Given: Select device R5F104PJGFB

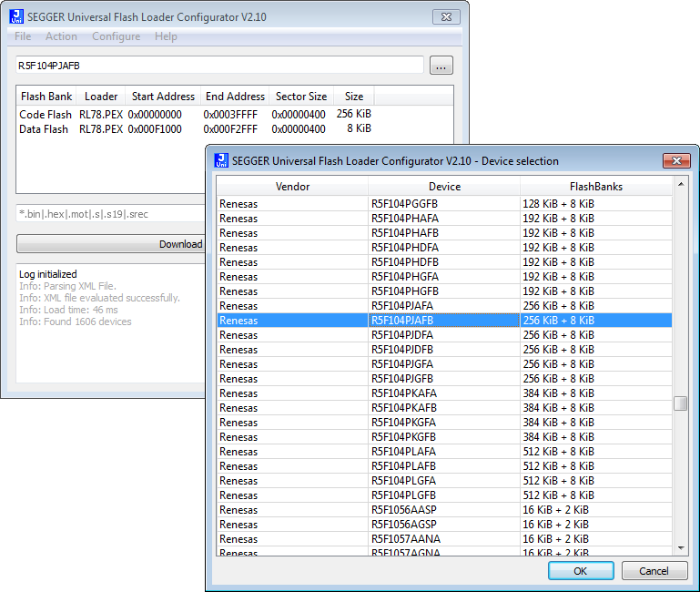Looking at the screenshot, I should (444, 379).
